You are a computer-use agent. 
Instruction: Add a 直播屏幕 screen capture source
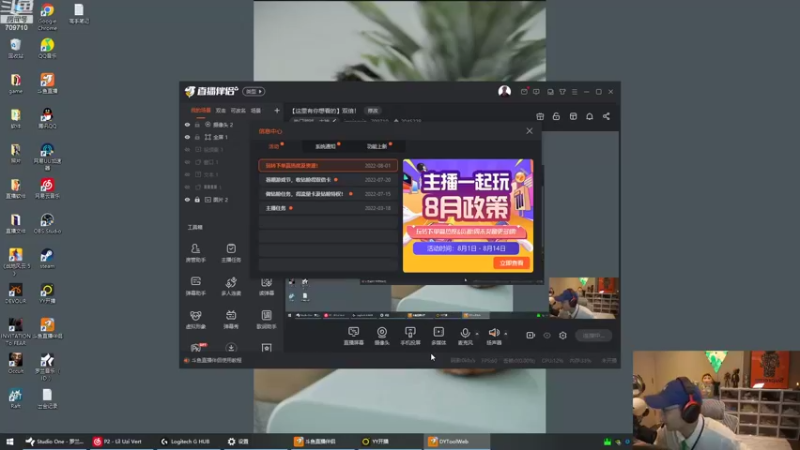354,336
